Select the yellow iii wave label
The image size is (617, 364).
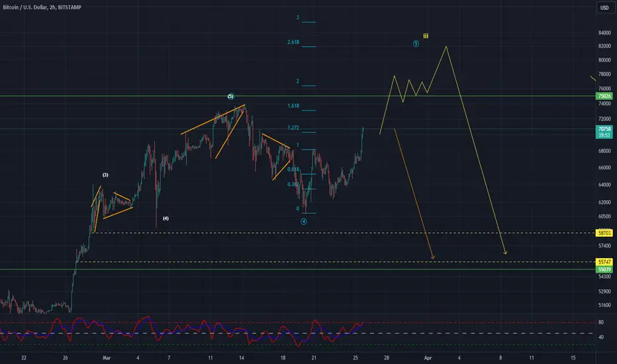(426, 36)
